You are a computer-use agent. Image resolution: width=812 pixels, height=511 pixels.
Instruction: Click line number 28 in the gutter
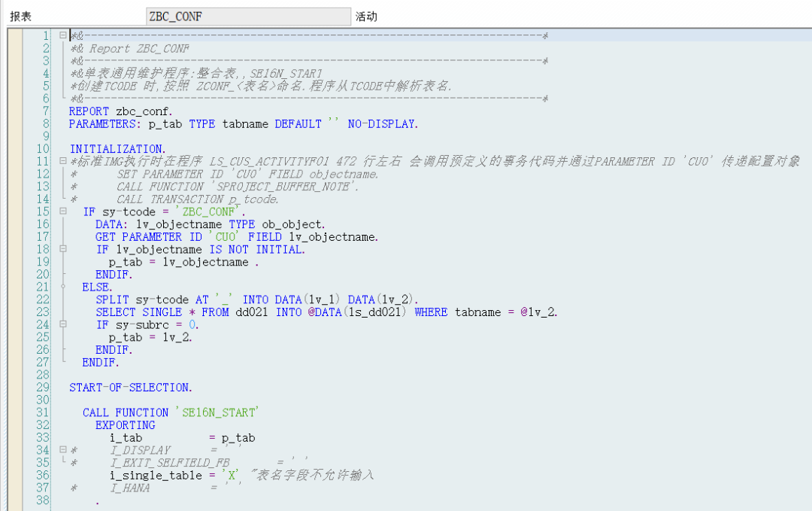pos(43,375)
